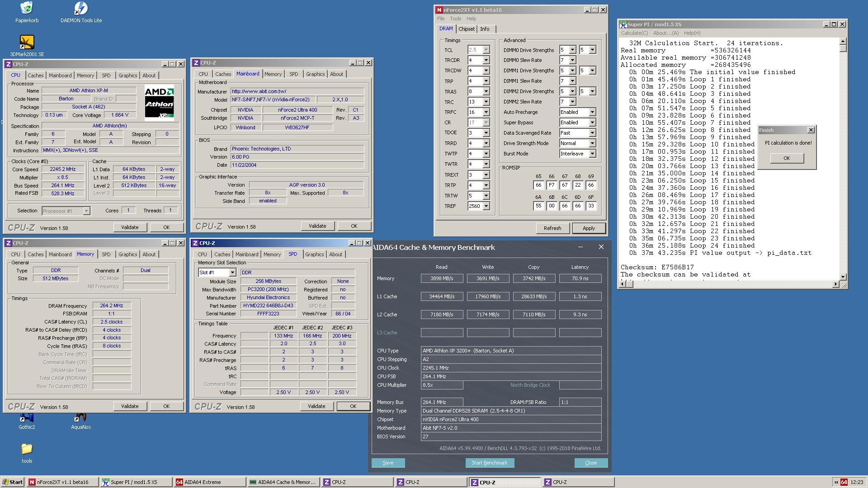
Task: Click Save button in AIDA64 benchmark
Action: 388,463
